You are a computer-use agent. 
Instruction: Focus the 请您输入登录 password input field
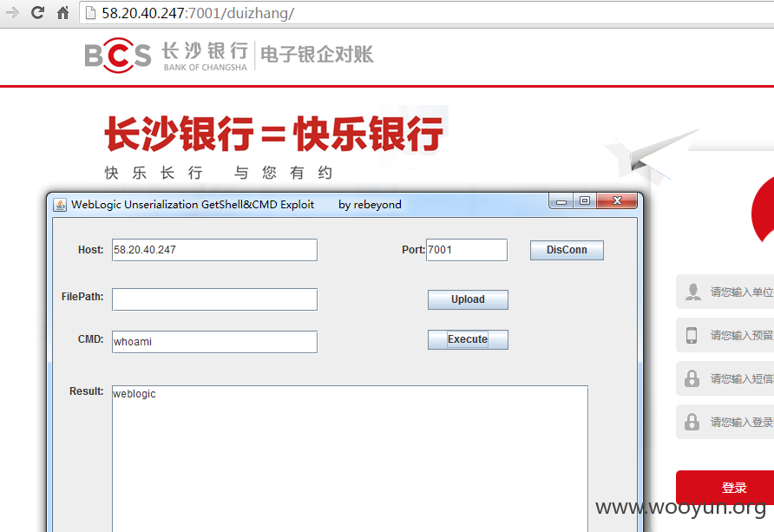(725, 422)
